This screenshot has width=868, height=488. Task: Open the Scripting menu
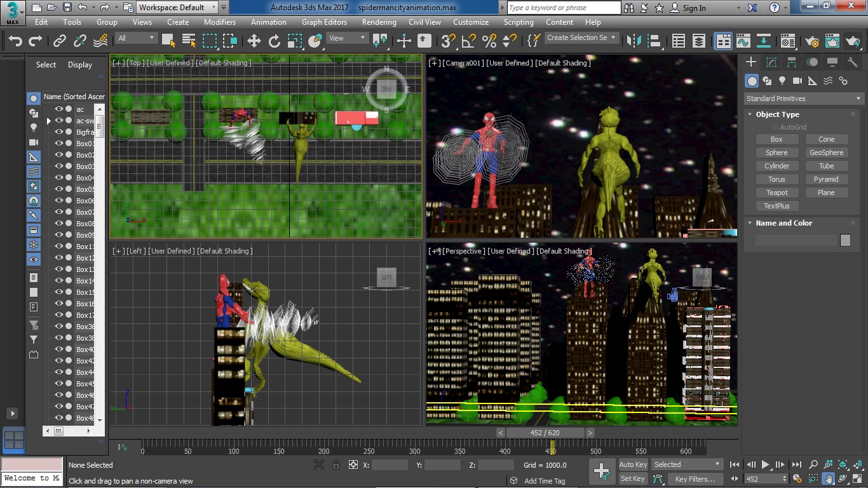click(x=519, y=22)
